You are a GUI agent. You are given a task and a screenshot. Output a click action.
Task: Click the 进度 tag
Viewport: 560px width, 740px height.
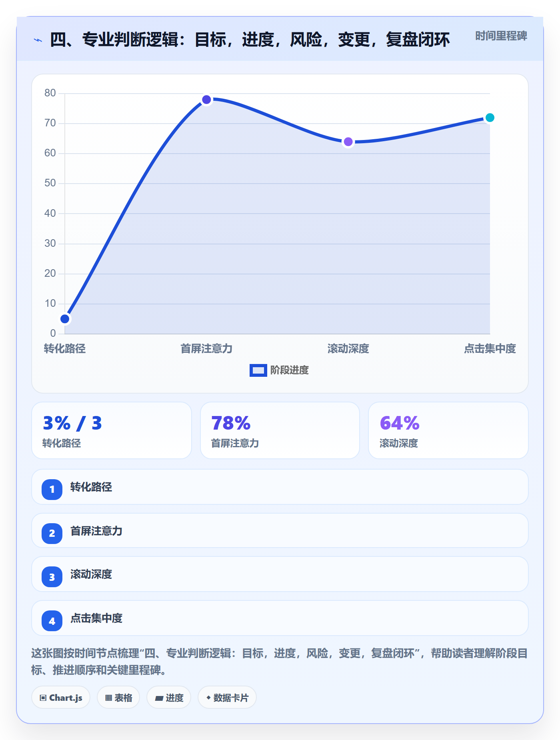[x=169, y=698]
